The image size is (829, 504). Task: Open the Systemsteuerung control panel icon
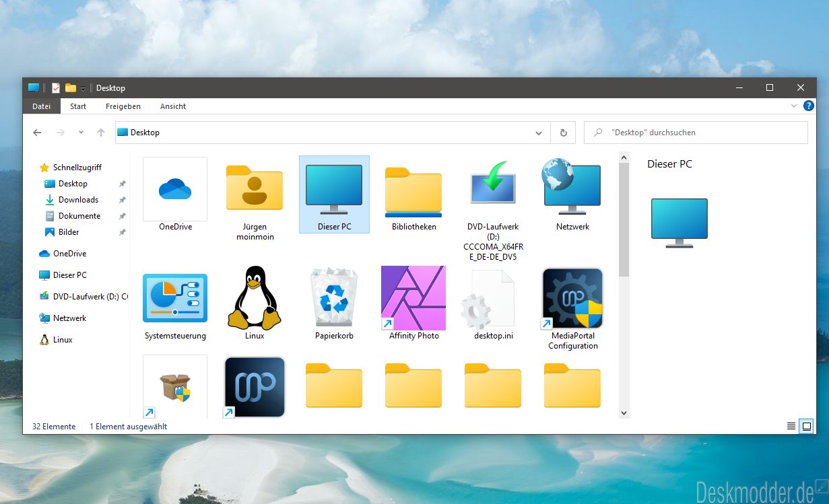(x=175, y=298)
